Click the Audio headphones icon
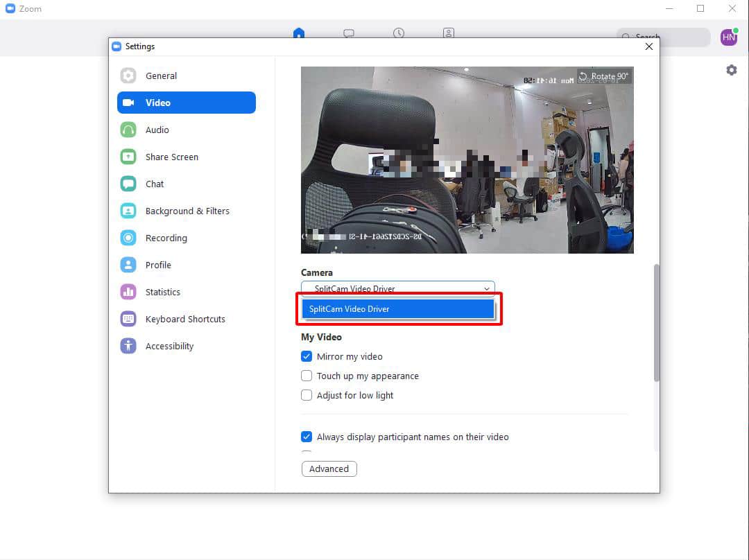749x560 pixels. 128,130
